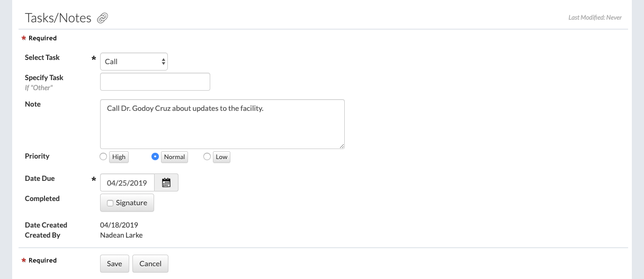644x279 pixels.
Task: Click the Low priority label button
Action: [x=221, y=156]
